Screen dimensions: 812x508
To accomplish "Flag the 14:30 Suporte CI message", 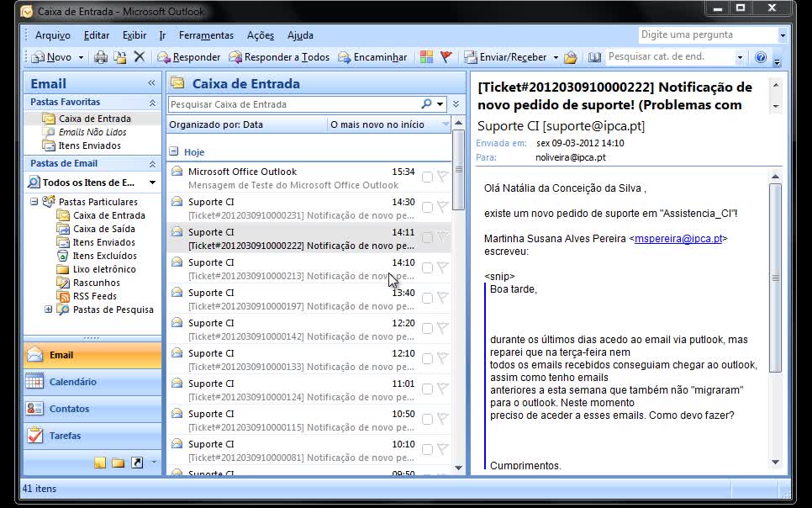I will 442,207.
